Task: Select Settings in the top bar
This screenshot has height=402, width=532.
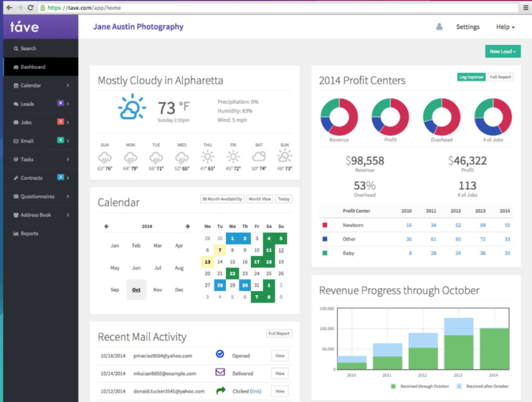Action: pyautogui.click(x=468, y=27)
